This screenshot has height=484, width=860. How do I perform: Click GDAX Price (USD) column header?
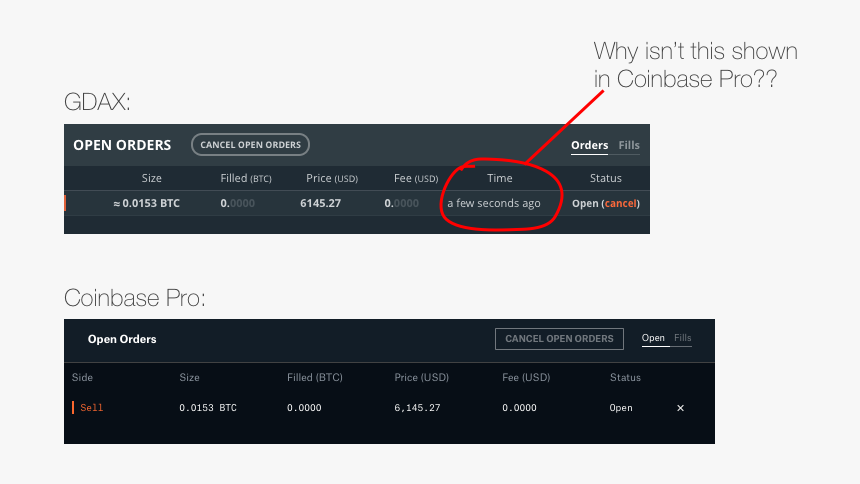(332, 178)
